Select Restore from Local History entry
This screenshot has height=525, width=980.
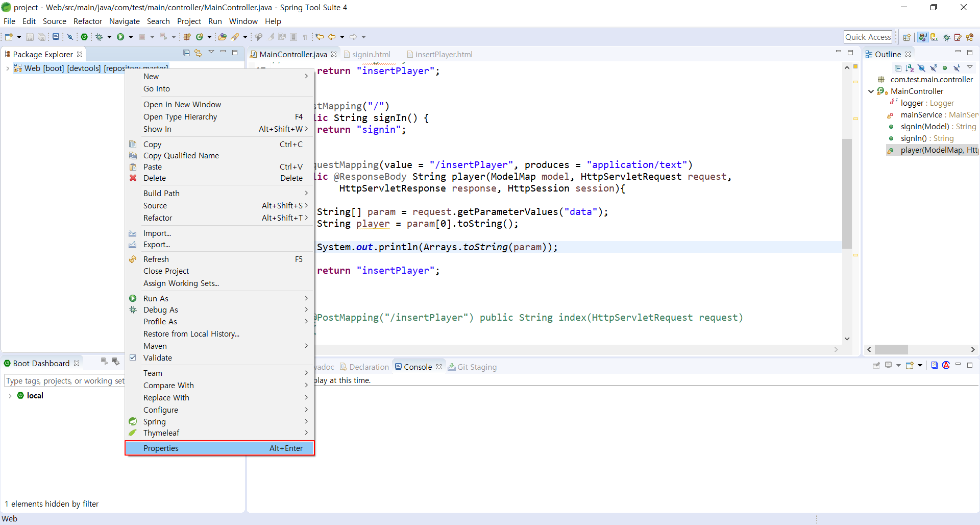pyautogui.click(x=219, y=333)
